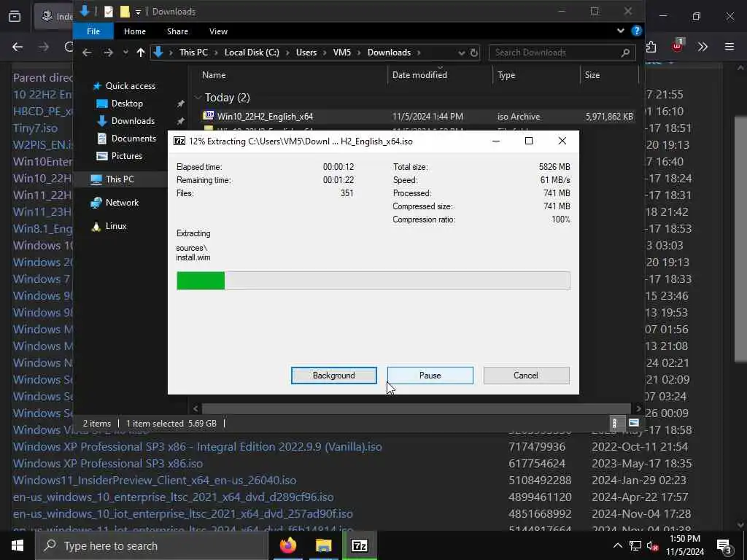Go forward in File Explorer
Screen dimensions: 747x560
click(x=108, y=52)
